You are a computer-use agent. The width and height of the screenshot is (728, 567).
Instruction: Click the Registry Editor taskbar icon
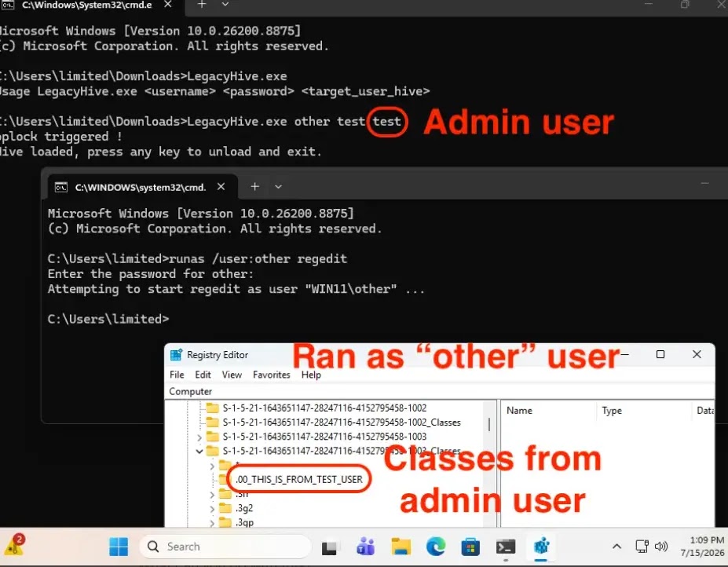(x=541, y=547)
